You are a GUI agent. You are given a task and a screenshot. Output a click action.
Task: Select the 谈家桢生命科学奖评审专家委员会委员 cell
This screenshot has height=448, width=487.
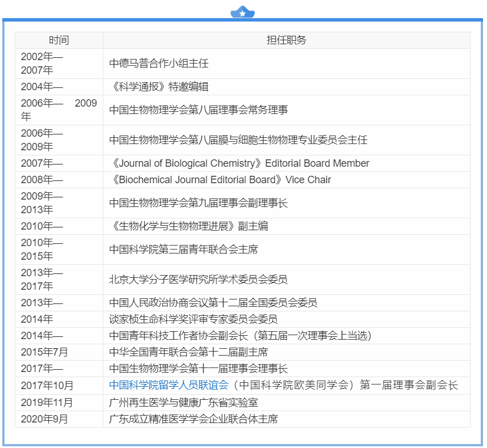click(194, 319)
